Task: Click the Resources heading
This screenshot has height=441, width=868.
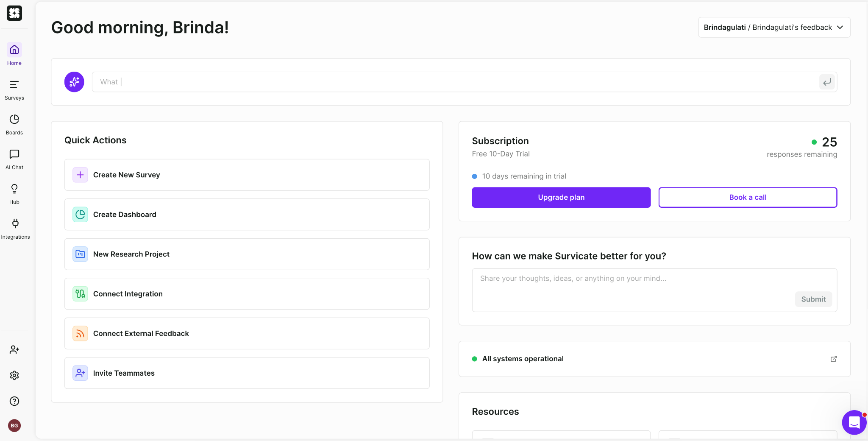Action: click(495, 411)
